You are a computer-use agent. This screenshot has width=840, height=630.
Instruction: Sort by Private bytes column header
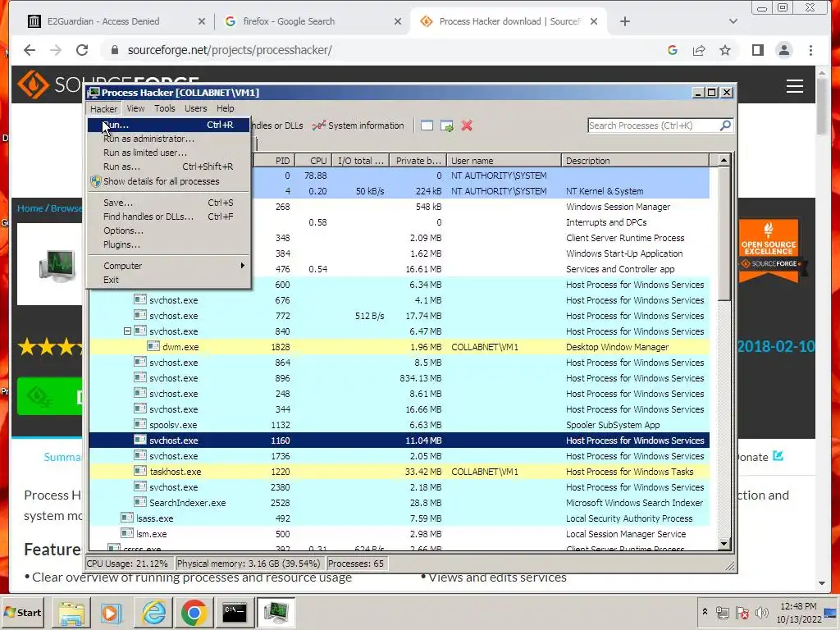pyautogui.click(x=418, y=160)
